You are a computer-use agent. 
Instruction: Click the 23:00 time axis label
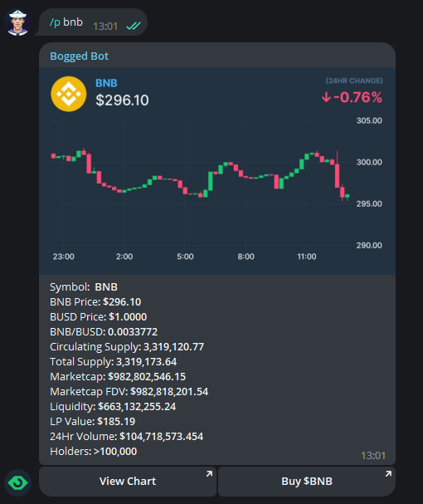(64, 257)
